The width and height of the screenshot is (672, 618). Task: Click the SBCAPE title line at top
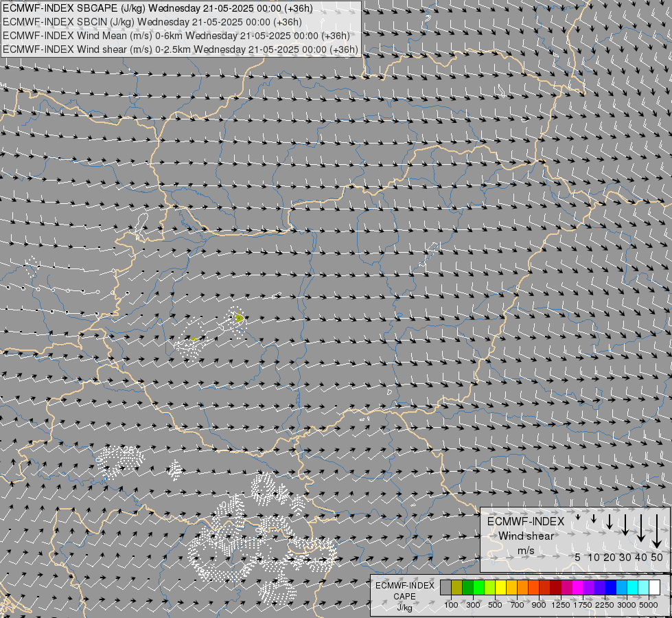tap(158, 8)
